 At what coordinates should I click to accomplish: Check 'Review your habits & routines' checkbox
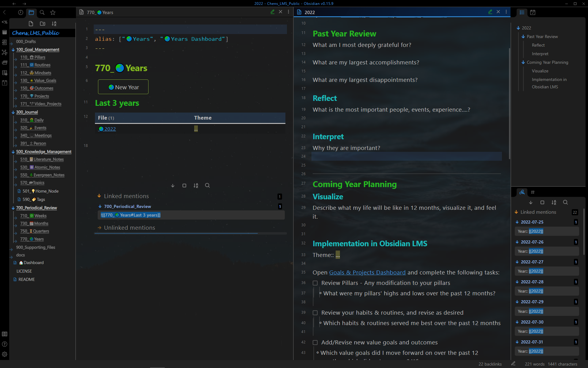click(x=315, y=313)
